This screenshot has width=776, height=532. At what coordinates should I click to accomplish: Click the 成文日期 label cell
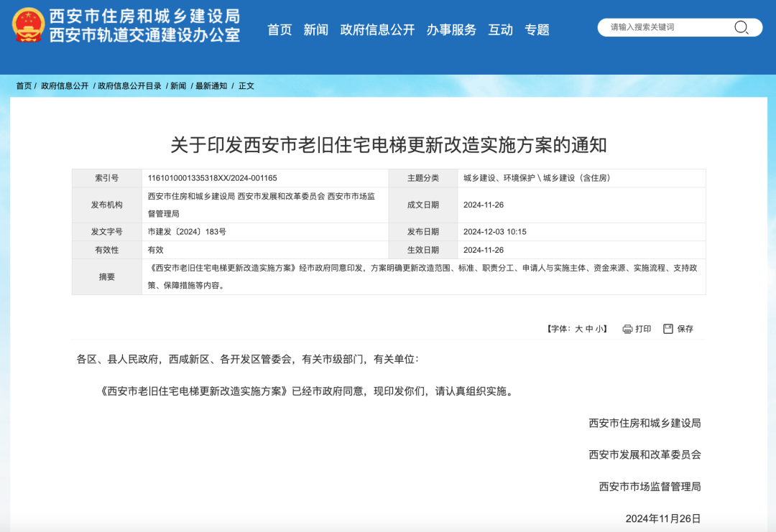pyautogui.click(x=423, y=205)
